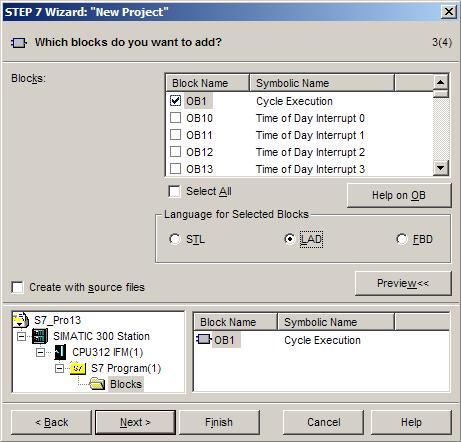
Task: Proceed with the Next button
Action: [x=135, y=422]
